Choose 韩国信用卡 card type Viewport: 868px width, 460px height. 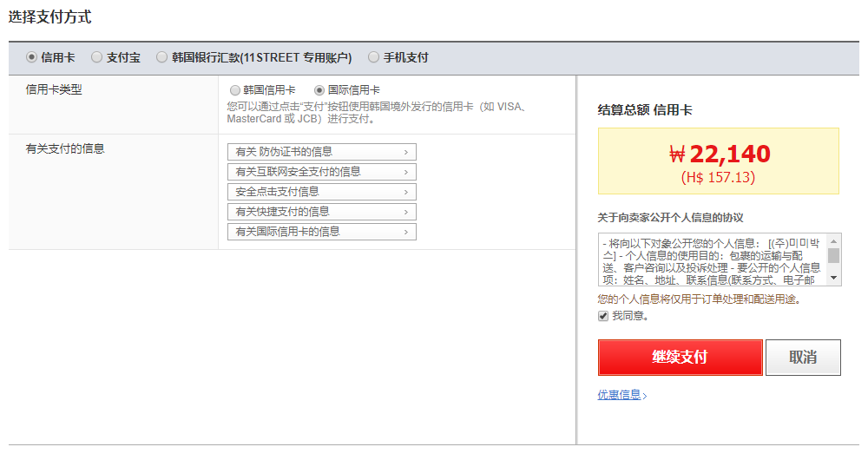(x=235, y=90)
